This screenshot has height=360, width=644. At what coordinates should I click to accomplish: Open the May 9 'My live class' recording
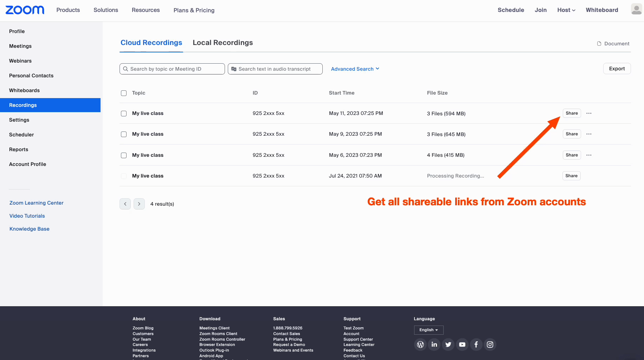click(148, 134)
